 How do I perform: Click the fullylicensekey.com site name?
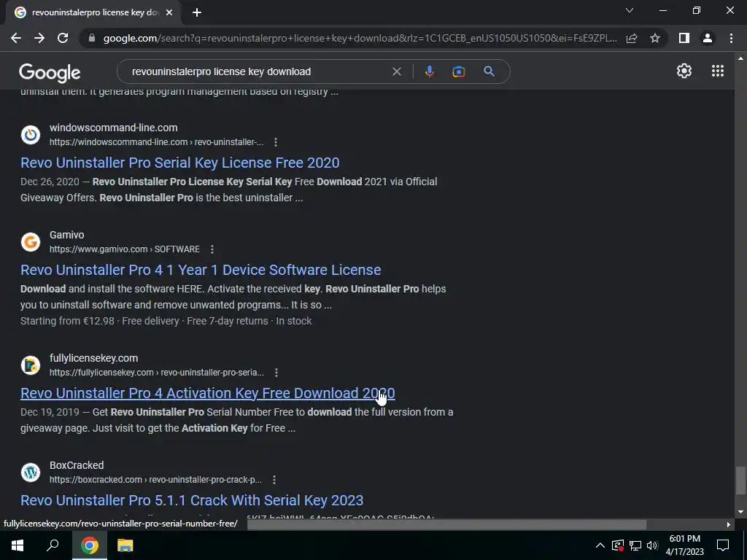click(x=93, y=358)
